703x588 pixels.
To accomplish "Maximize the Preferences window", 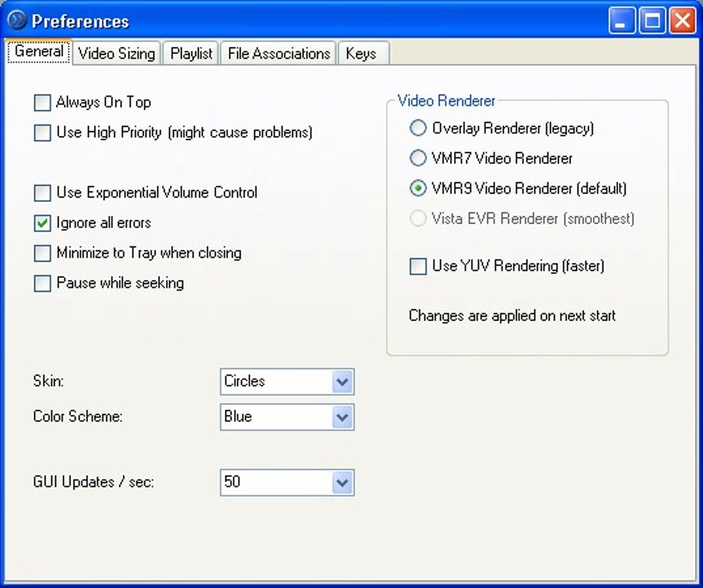I will 652,21.
